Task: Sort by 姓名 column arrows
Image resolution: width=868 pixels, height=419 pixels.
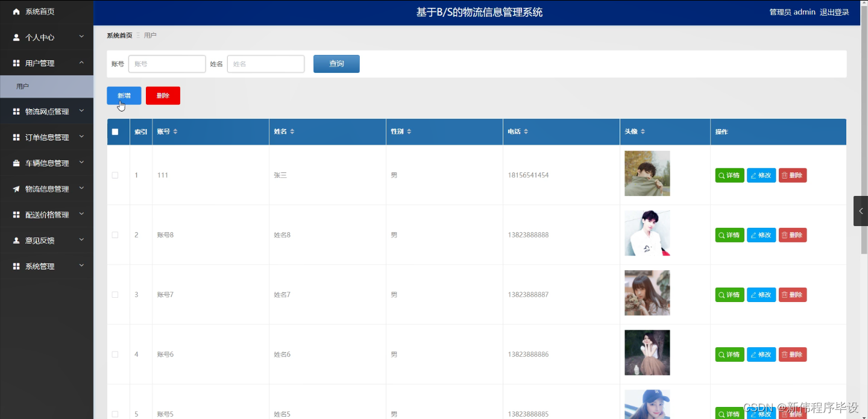Action: pos(292,131)
